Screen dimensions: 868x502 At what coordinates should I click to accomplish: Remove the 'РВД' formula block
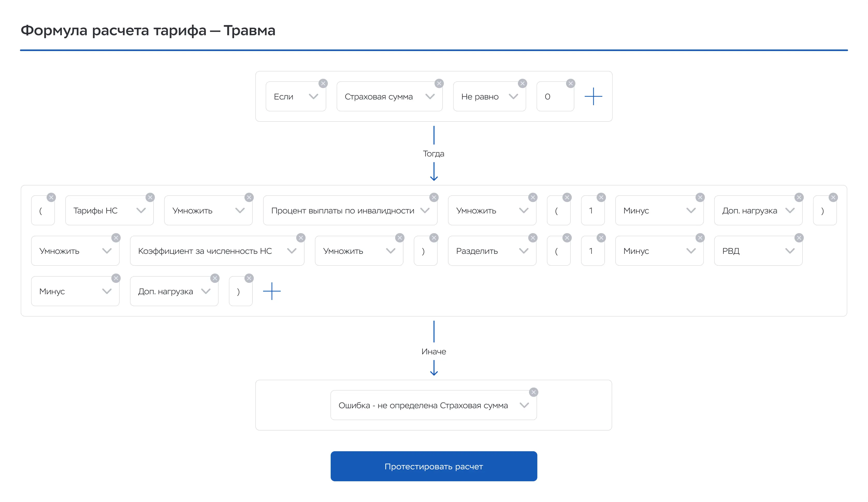coord(799,238)
